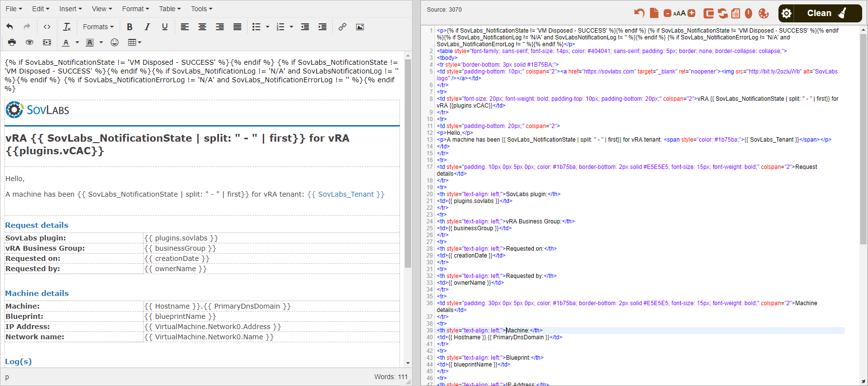868x386 pixels.
Task: Open the emoticons picker
Action: coord(115,42)
